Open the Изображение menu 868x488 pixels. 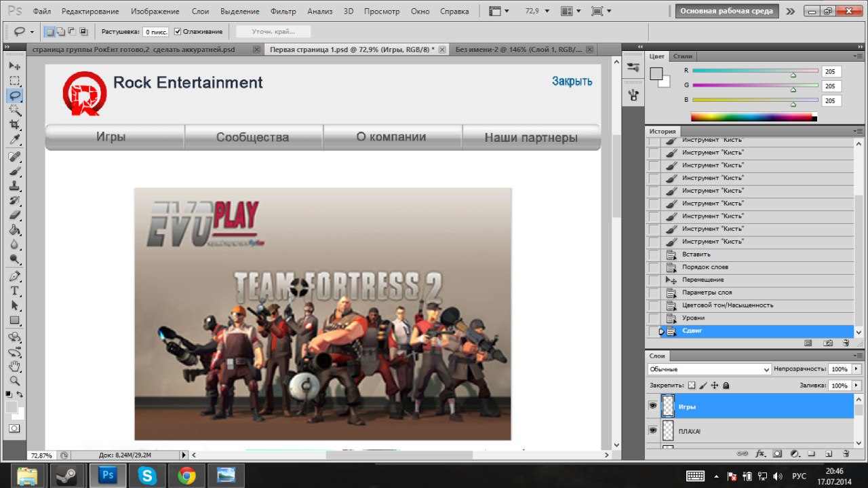coord(155,12)
